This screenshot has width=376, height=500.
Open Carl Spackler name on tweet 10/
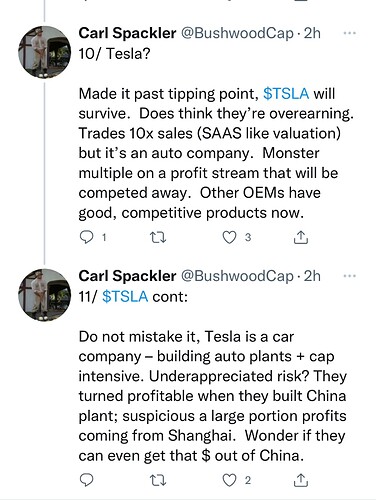pos(127,33)
